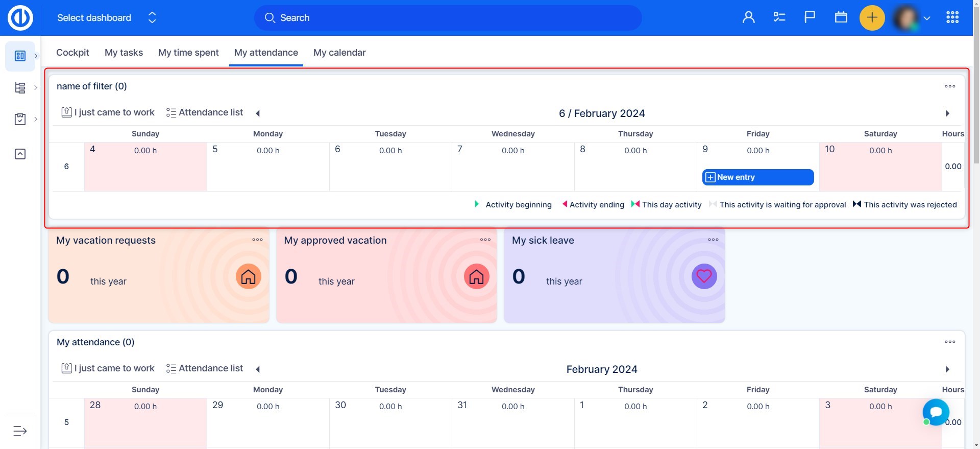Open the calendar icon in top bar
Screen dimensions: 980x449
click(841, 18)
